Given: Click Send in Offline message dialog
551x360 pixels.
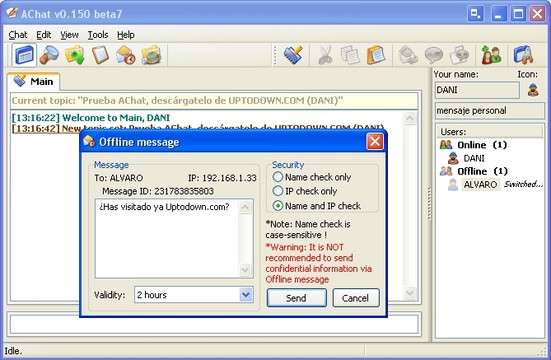Looking at the screenshot, I should (x=297, y=298).
